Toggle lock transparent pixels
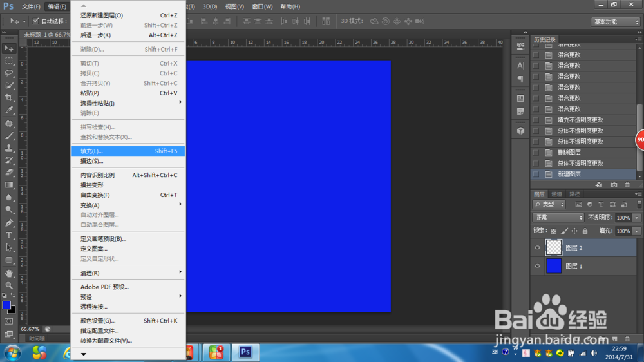 click(x=554, y=231)
